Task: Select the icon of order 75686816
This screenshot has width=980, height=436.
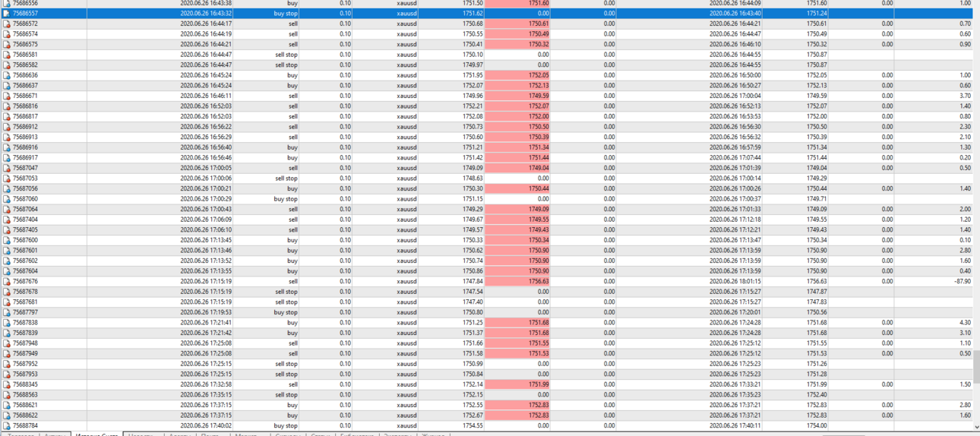Action: [6, 106]
